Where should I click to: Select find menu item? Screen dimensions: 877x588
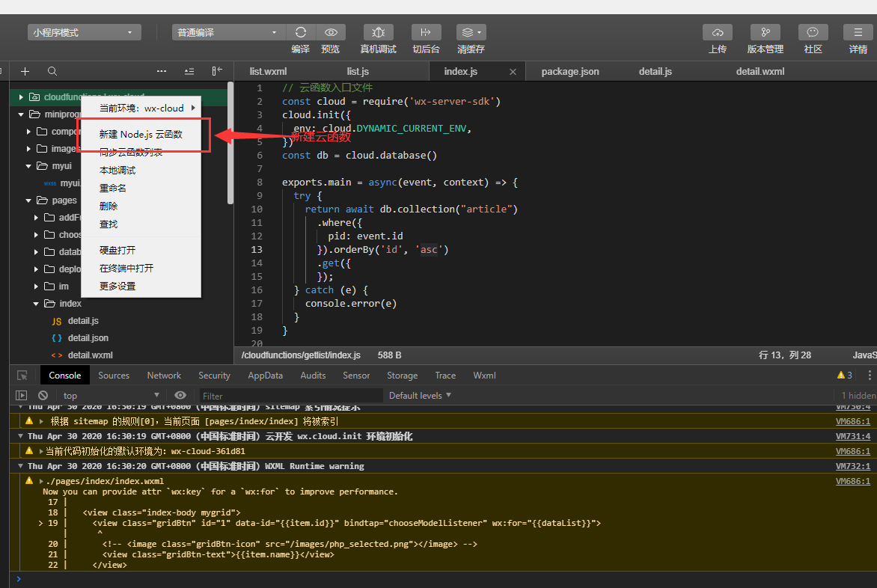click(x=141, y=224)
